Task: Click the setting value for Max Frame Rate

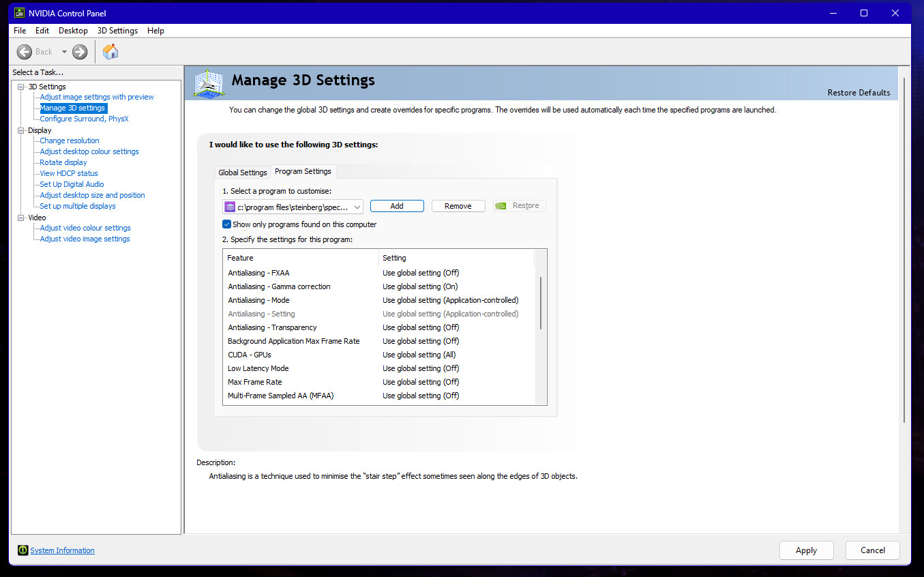Action: pos(421,382)
